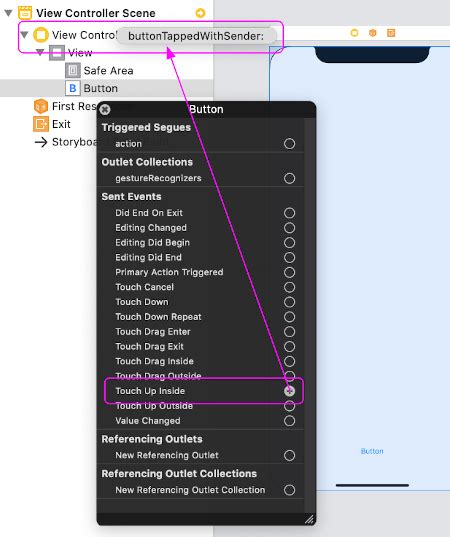
Task: Click the First Responder icon in scene dock
Action: coord(373,33)
